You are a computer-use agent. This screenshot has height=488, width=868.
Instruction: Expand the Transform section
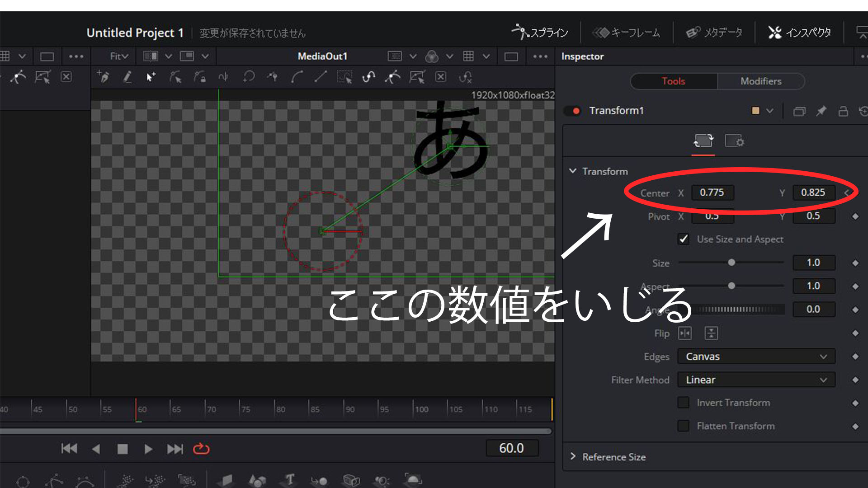(x=575, y=172)
